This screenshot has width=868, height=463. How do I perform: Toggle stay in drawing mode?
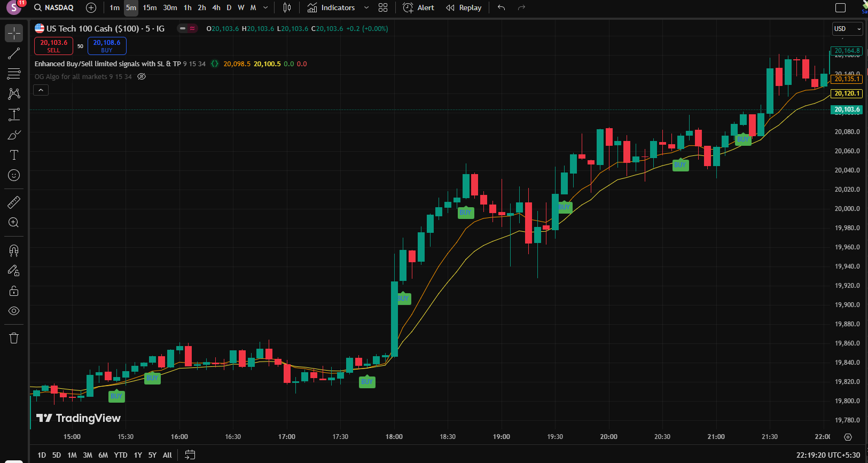[14, 270]
